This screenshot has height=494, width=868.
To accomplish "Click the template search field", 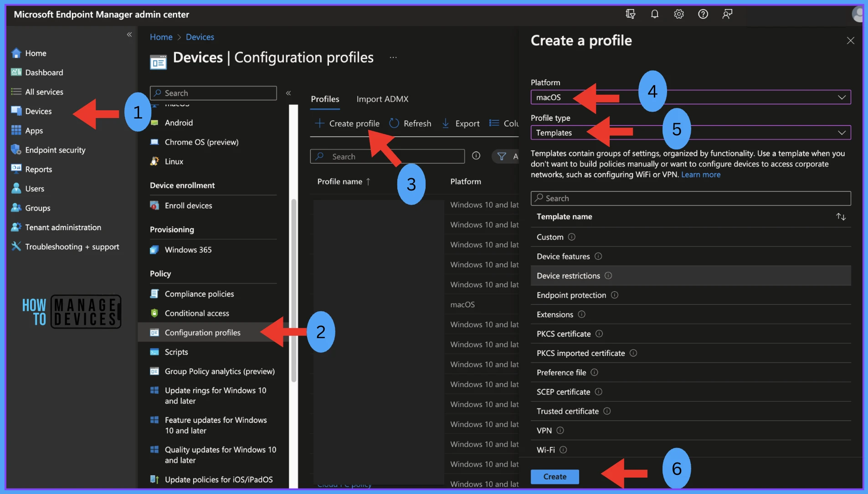I will [691, 198].
